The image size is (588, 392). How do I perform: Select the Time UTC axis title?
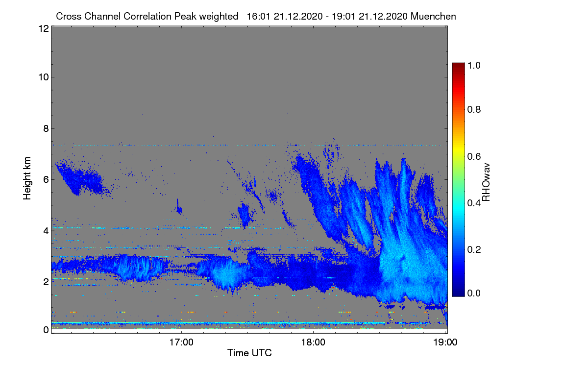[249, 353]
